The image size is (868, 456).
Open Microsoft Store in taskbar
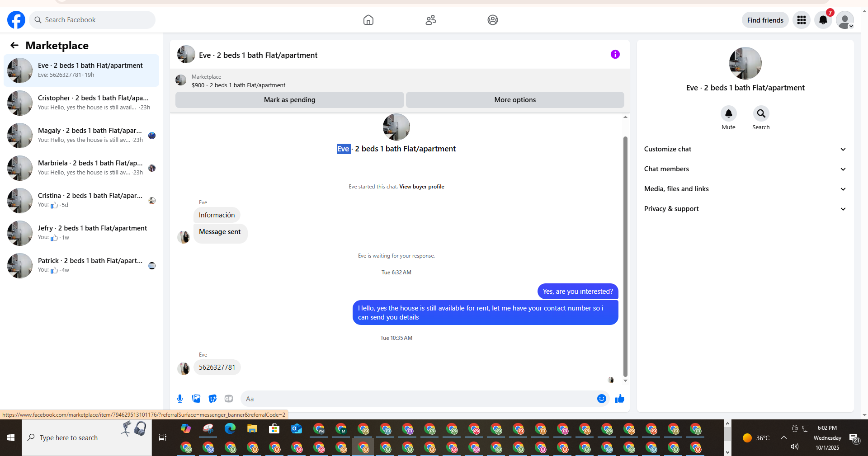pos(274,428)
